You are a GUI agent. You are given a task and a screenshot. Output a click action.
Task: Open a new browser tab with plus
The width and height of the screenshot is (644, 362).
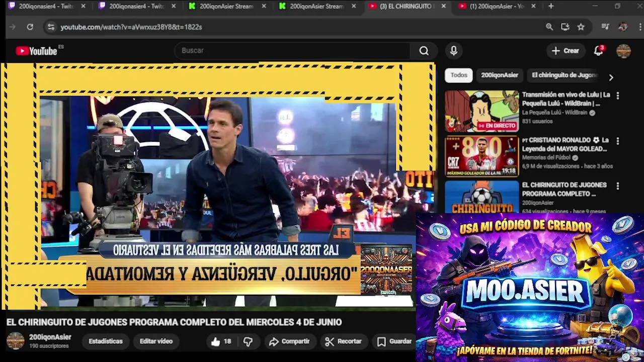(x=551, y=6)
